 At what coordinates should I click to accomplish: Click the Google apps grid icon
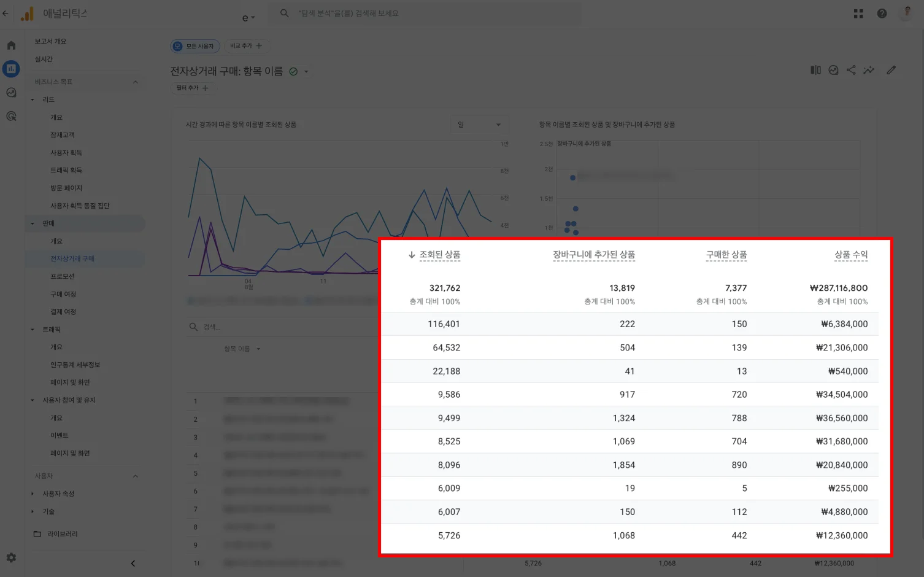pyautogui.click(x=858, y=13)
